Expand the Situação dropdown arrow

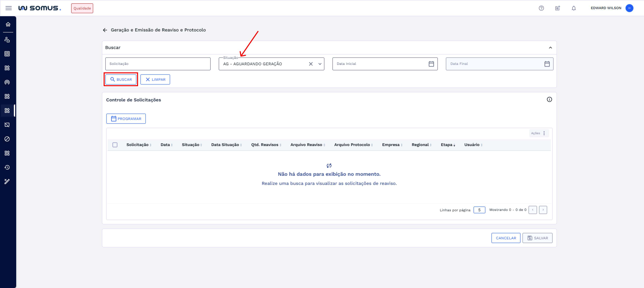(320, 64)
